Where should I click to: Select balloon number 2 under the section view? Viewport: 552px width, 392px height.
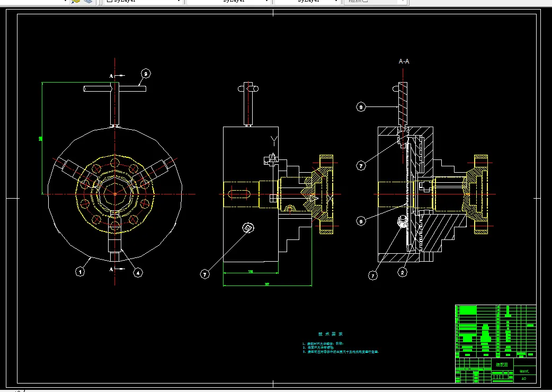pos(403,272)
